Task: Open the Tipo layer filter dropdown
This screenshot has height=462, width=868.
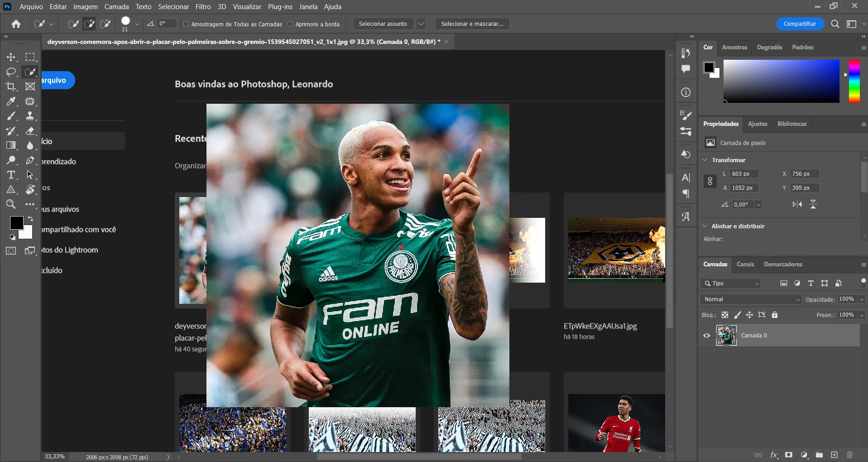Action: coord(730,284)
